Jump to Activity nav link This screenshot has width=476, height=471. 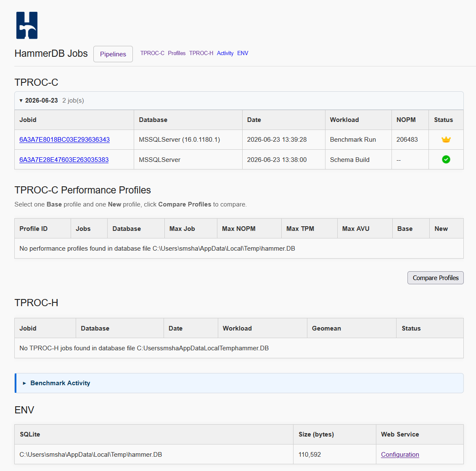(225, 53)
